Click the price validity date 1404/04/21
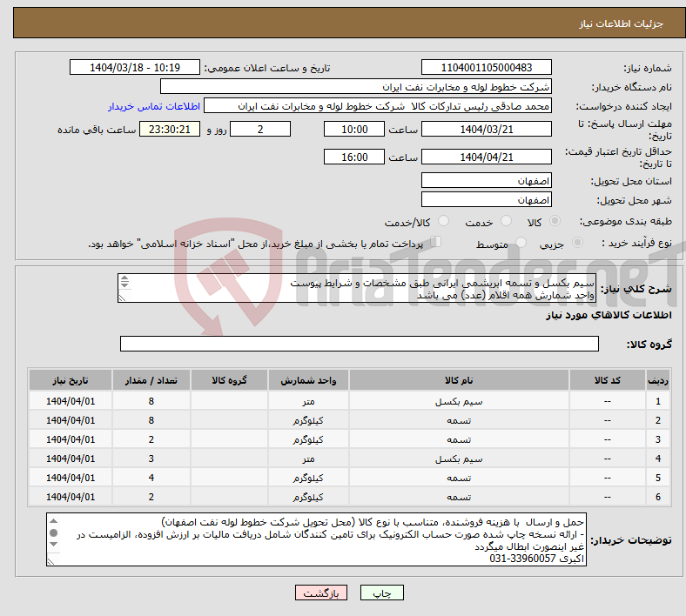This screenshot has height=616, width=686. point(486,157)
